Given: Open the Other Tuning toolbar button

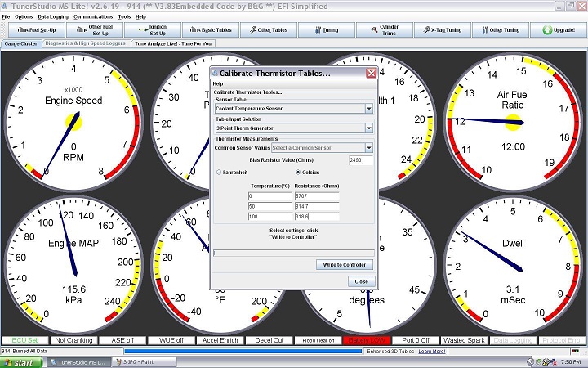Looking at the screenshot, I should point(501,30).
